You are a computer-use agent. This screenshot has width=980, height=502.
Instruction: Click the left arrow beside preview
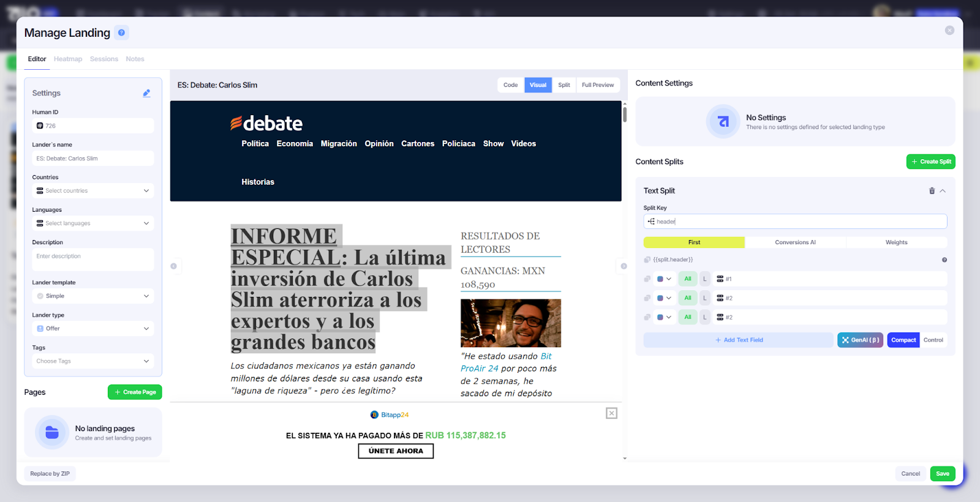[x=174, y=266]
